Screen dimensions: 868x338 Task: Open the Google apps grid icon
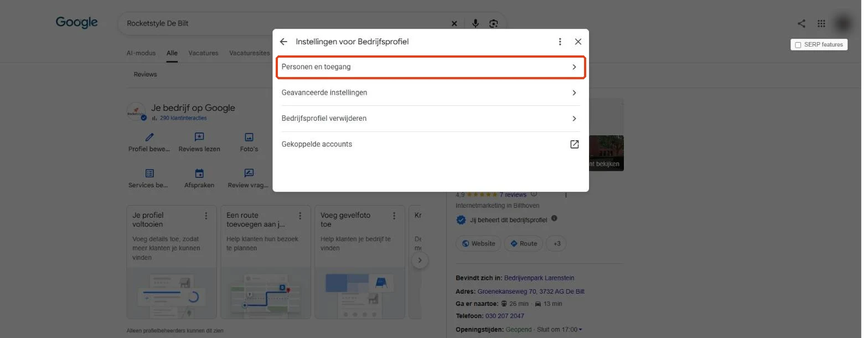coord(821,23)
